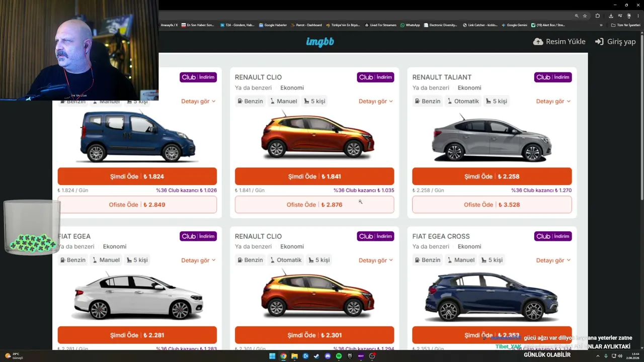Click Club İndirim badge on Renault Clio Manuel card
The image size is (644, 362).
pos(375,77)
